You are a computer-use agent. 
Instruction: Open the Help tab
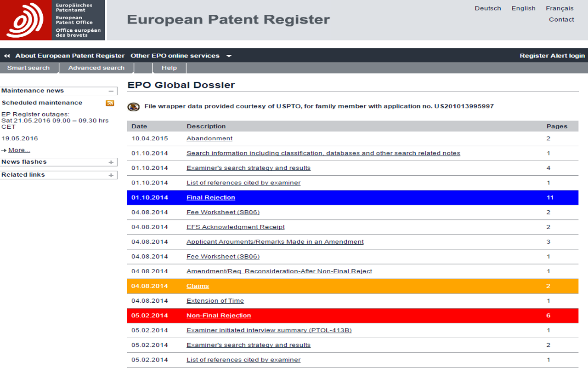coord(169,68)
